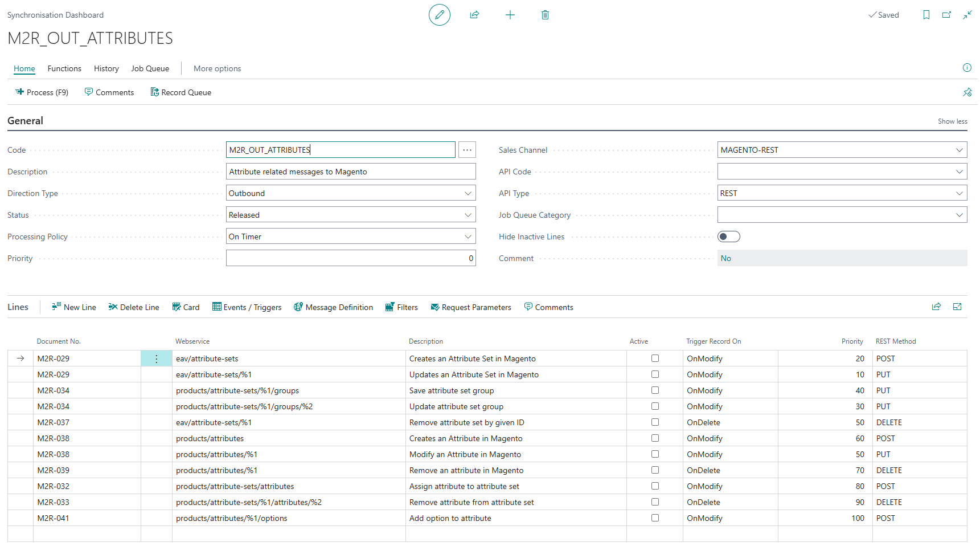Toggle Active checkbox for Updates an Attribute Set
Screen dimensions: 980x546
tap(655, 374)
